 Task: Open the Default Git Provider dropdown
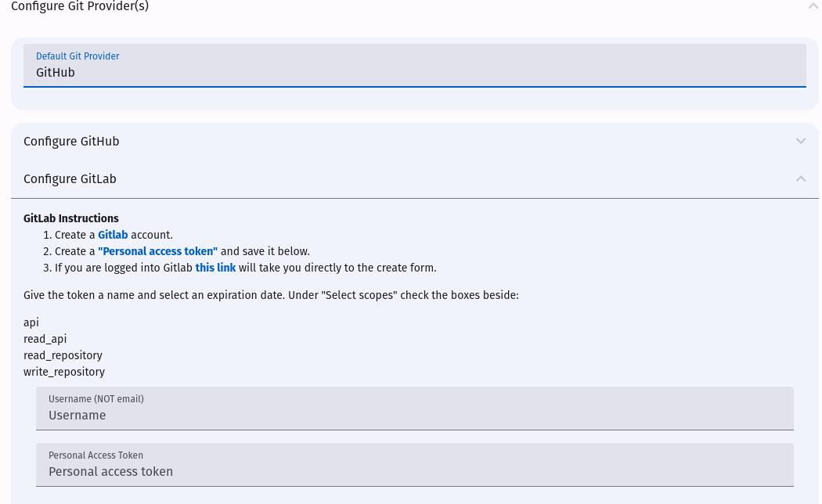pyautogui.click(x=415, y=66)
